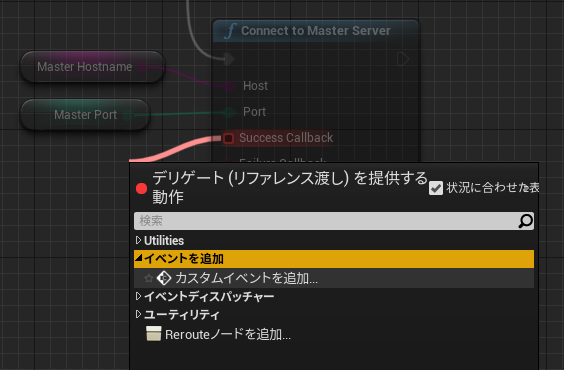Click the output execution pin arrow
564x370 pixels.
(x=403, y=59)
